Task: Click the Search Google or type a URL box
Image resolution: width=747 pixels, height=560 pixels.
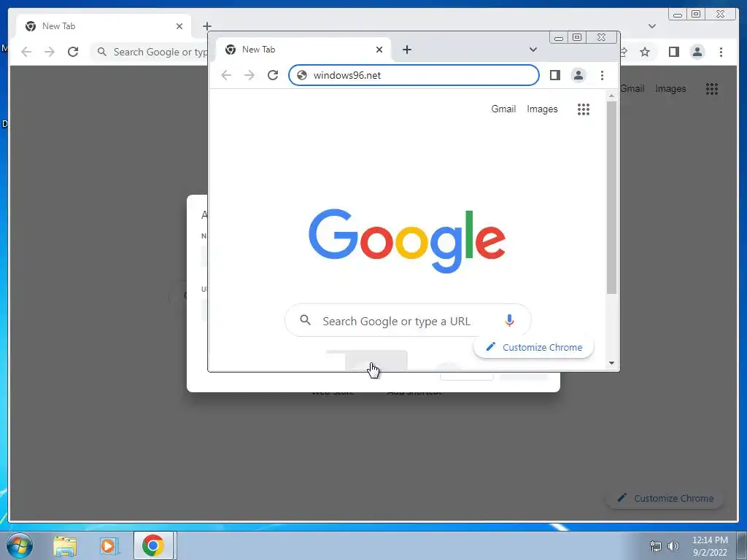Action: click(408, 321)
